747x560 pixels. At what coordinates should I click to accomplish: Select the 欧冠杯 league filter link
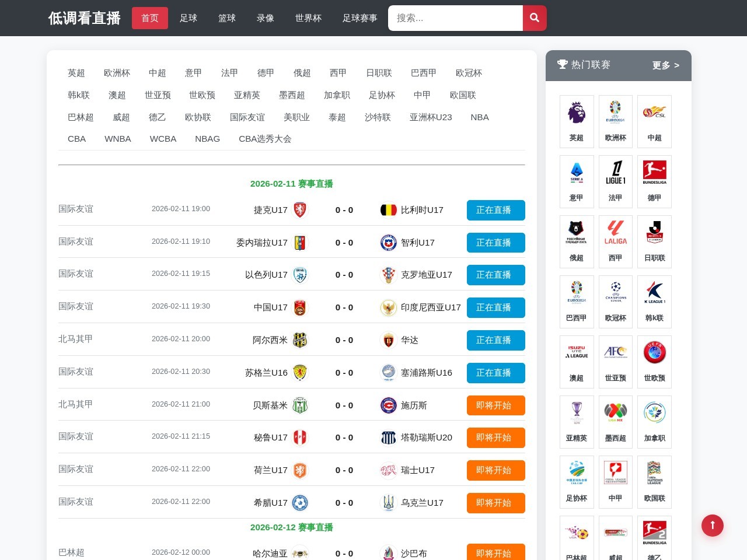[469, 73]
